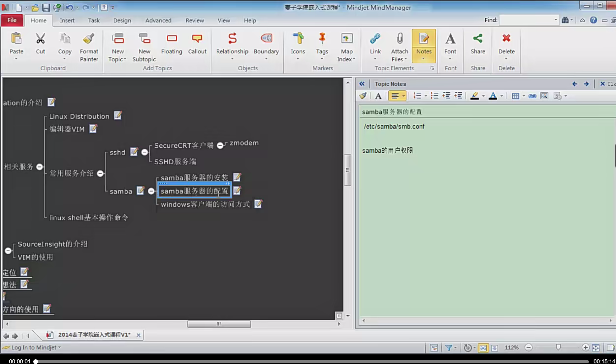Image resolution: width=616 pixels, height=364 pixels.
Task: Collapse the 相关服务 branch
Action: [x=40, y=167]
